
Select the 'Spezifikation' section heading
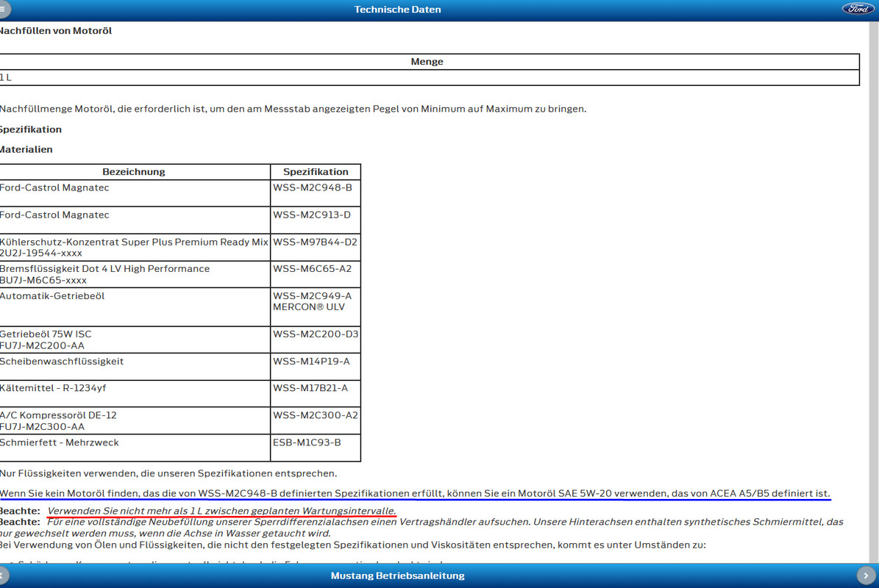tap(31, 129)
